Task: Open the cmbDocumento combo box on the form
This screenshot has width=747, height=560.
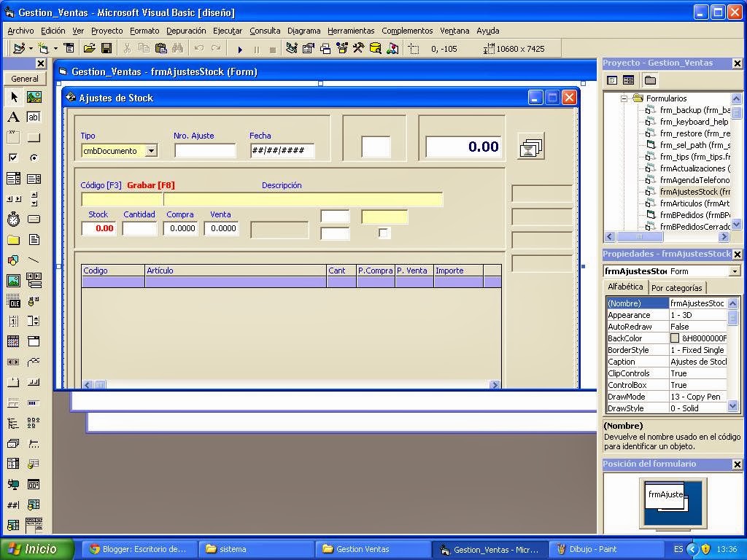Action: click(152, 151)
